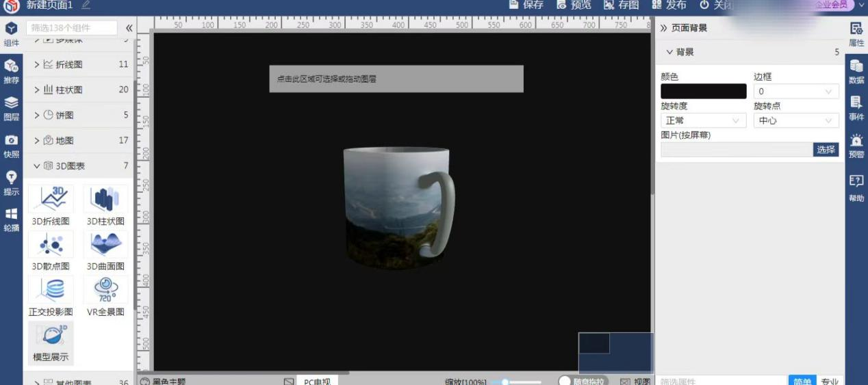The image size is (868, 385).
Task: Select the 正交投影图 component
Action: (51, 295)
